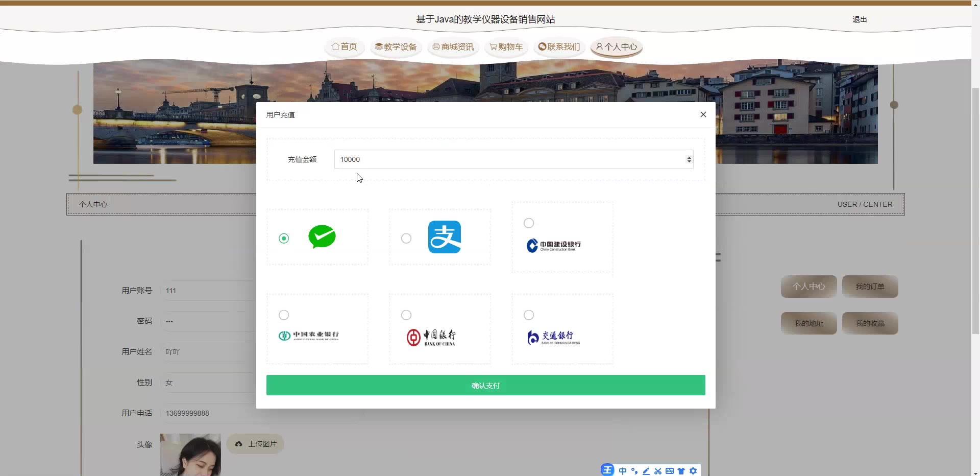The image size is (980, 476).
Task: Open 商城资讯 in the navigation bar
Action: click(453, 46)
